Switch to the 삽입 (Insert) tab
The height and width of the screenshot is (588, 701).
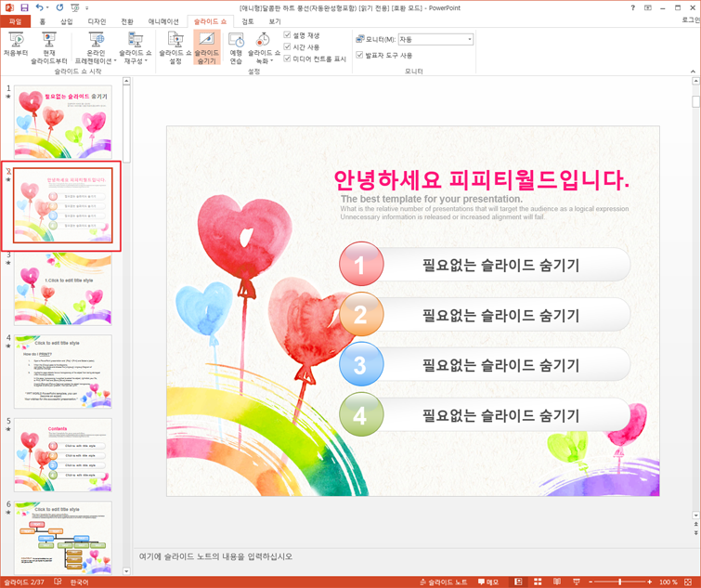click(66, 21)
